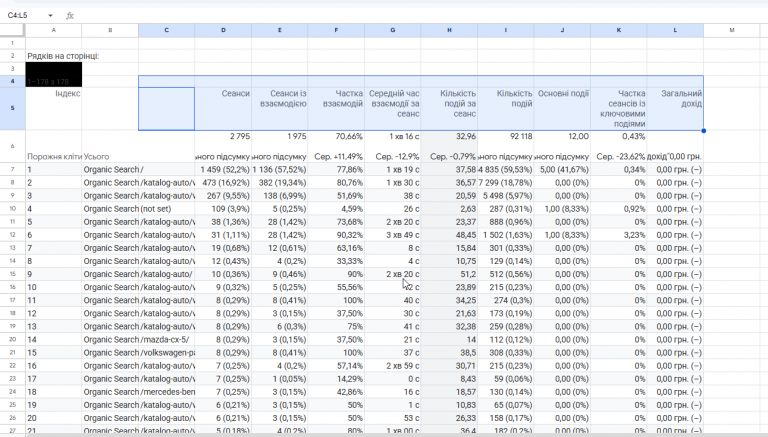
Task: Click the blue selection fill handle
Action: point(703,130)
